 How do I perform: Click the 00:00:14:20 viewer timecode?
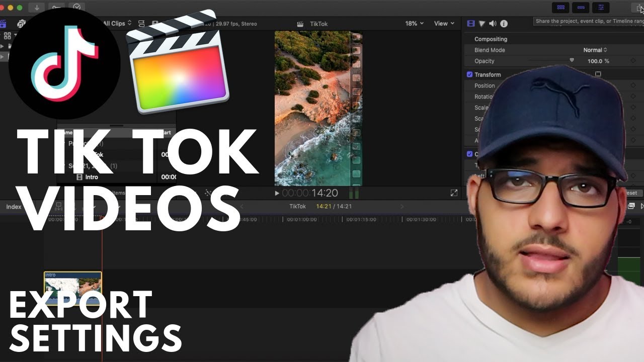coord(310,193)
